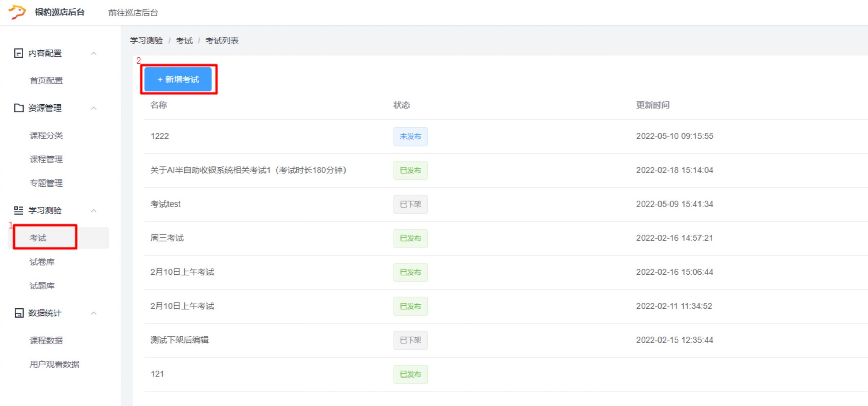This screenshot has height=406, width=868.
Task: Open the 首页配置 menu item
Action: 46,81
